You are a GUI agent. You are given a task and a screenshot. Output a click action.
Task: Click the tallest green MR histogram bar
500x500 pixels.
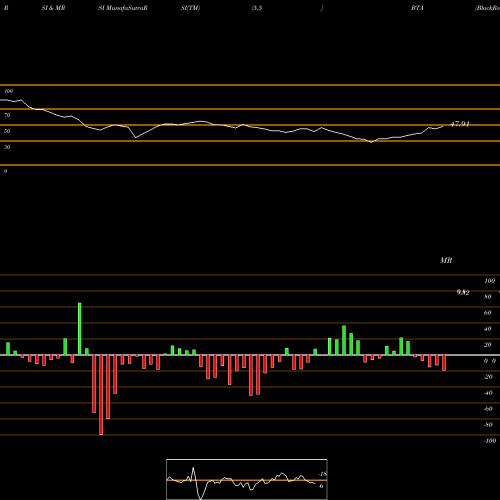tap(80, 329)
